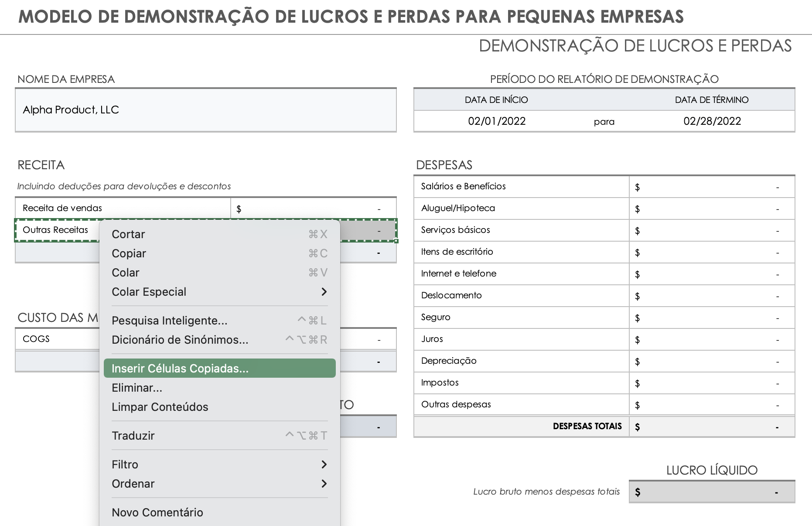Click the Receita de vendas amount cell

[313, 208]
